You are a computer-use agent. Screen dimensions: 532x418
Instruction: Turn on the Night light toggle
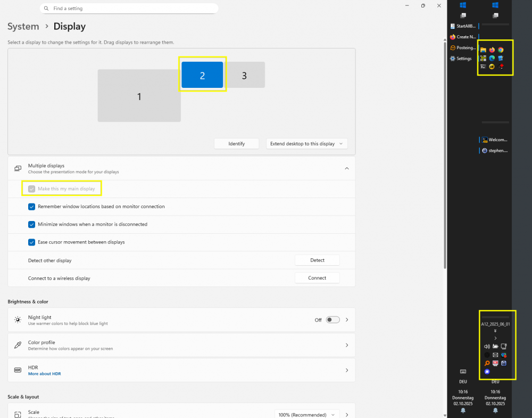[x=332, y=320]
